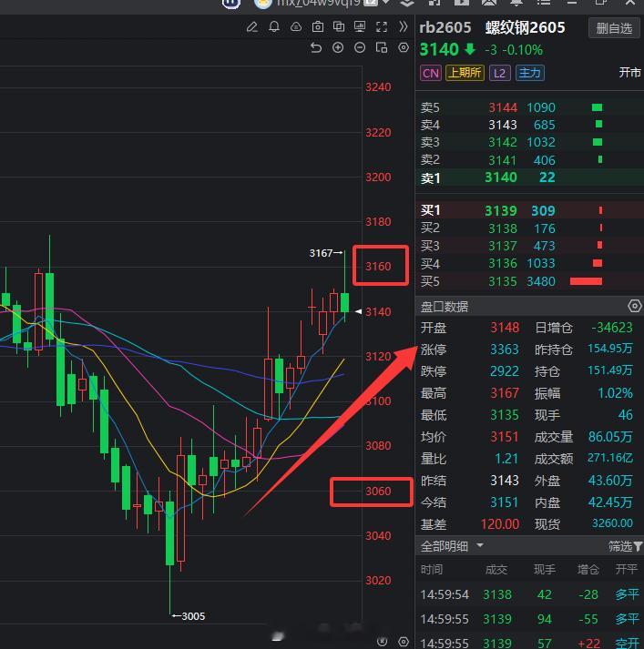This screenshot has height=649, width=644.
Task: Click the 卖2 price 3141
Action: pyautogui.click(x=503, y=160)
